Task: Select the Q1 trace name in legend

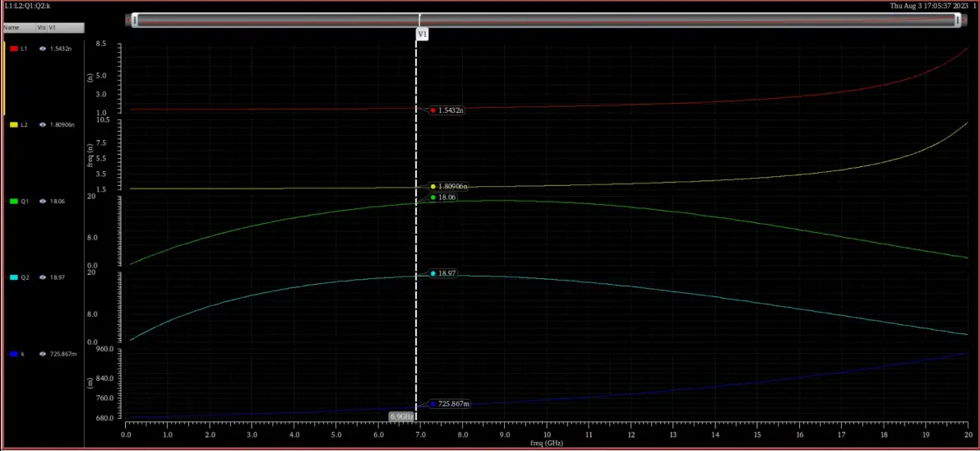Action: pyautogui.click(x=25, y=202)
